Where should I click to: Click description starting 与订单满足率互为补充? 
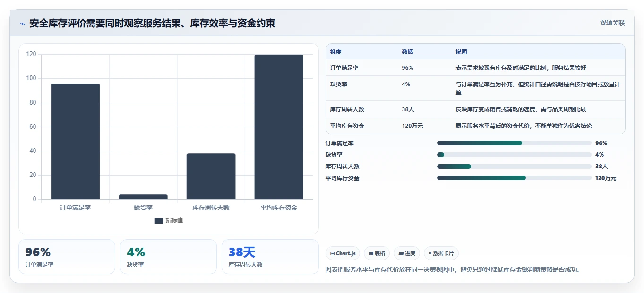[538, 89]
